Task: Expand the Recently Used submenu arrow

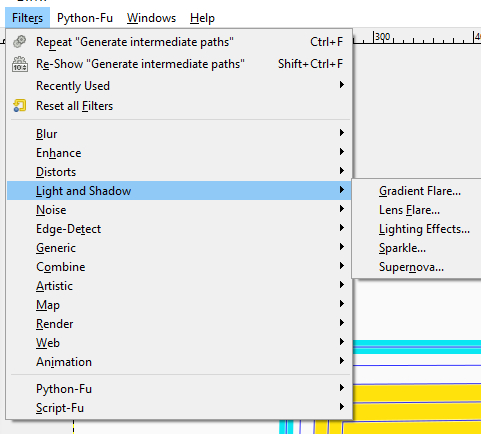Action: [x=341, y=85]
